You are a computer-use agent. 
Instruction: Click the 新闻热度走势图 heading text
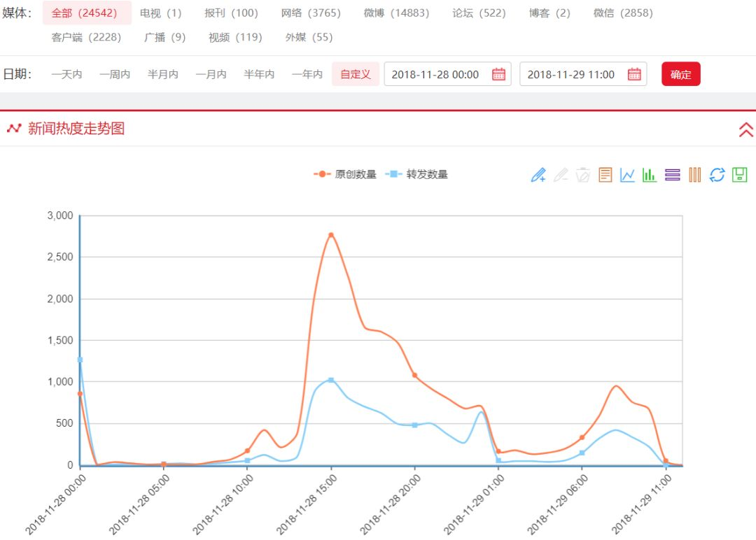[x=76, y=129]
